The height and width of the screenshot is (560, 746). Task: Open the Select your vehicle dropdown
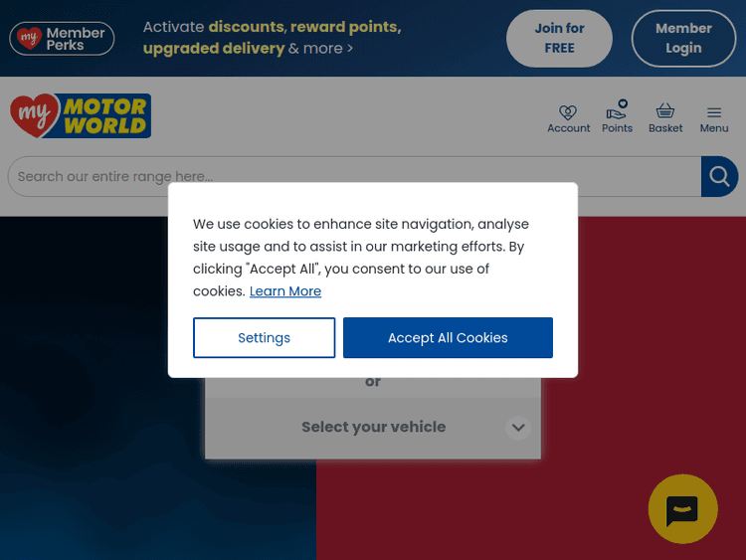point(373,428)
